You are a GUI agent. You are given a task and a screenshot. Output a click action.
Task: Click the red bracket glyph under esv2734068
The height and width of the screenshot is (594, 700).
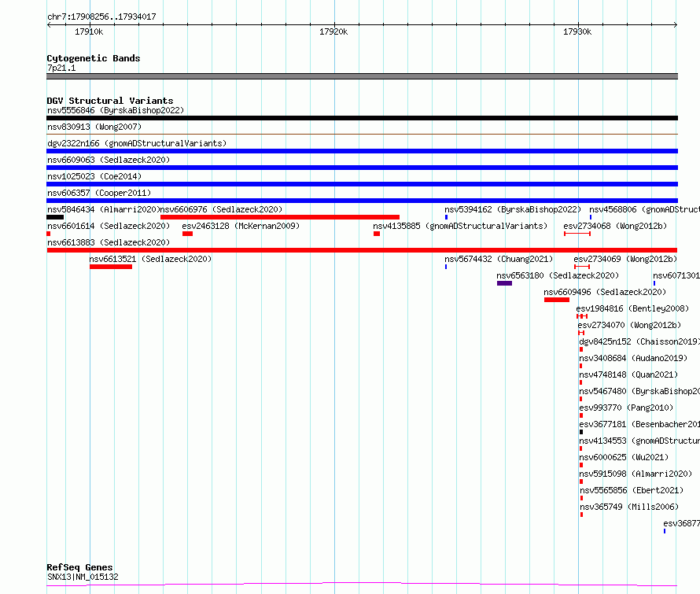click(577, 234)
